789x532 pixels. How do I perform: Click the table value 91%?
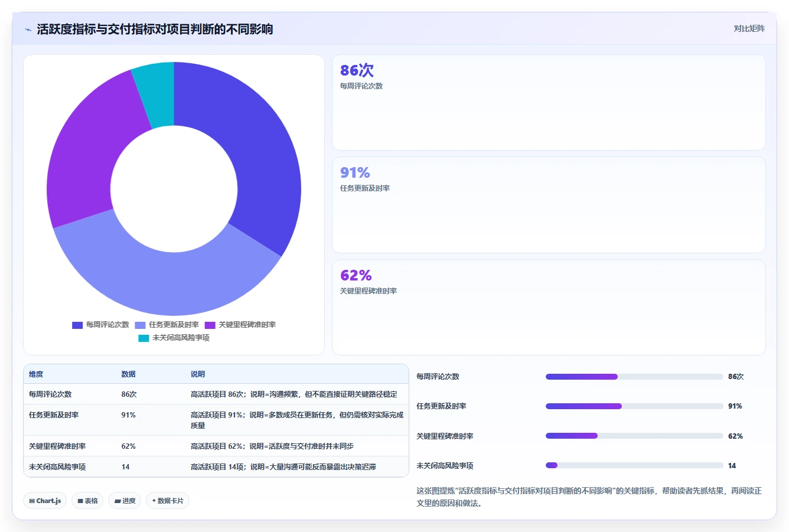tap(128, 415)
